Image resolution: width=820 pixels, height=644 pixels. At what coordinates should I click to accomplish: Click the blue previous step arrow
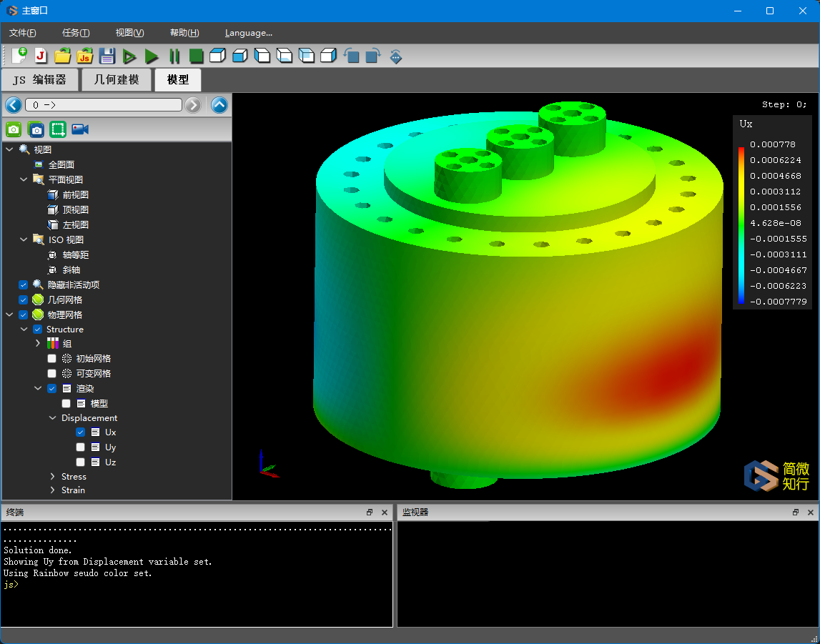(x=14, y=105)
